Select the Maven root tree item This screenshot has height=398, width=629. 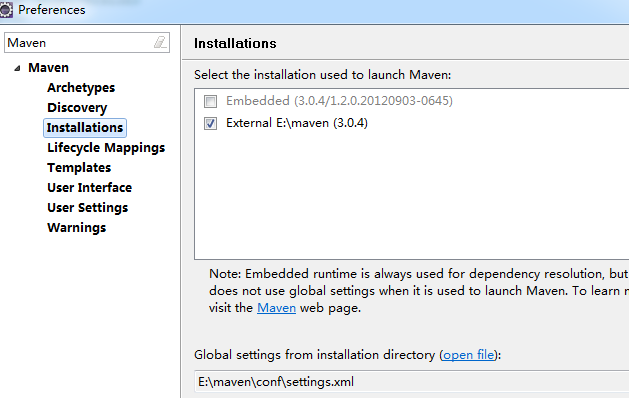49,67
